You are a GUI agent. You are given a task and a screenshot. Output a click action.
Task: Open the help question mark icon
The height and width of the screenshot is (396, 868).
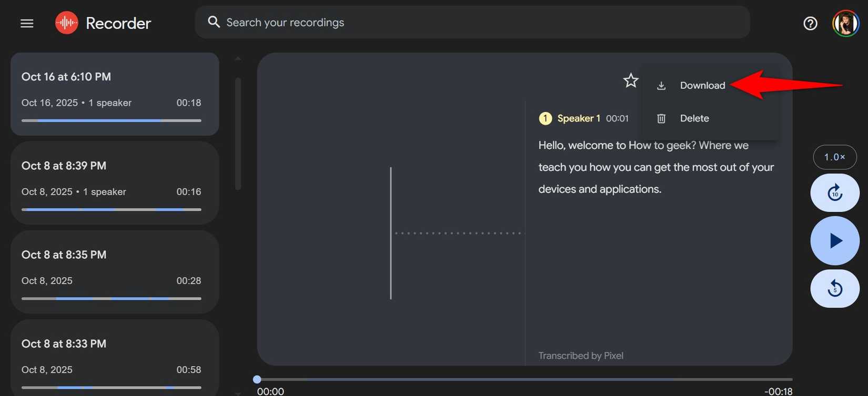pos(810,23)
